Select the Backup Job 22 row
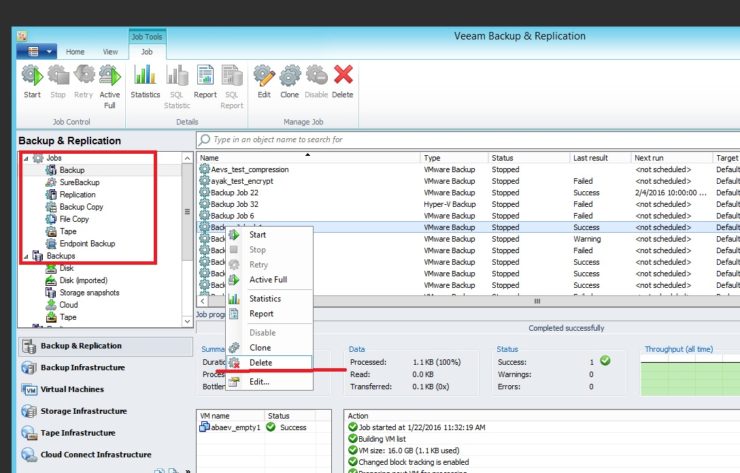This screenshot has height=473, width=740. click(x=469, y=193)
